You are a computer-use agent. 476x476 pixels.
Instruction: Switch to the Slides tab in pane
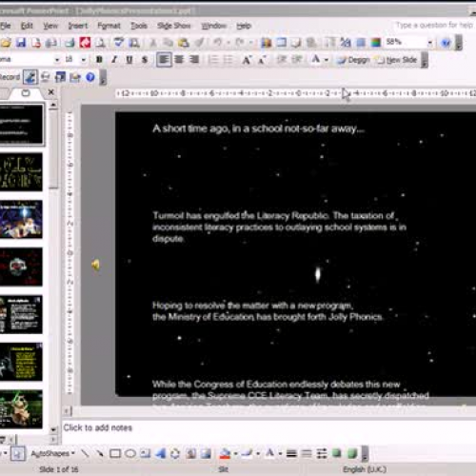coord(26,93)
